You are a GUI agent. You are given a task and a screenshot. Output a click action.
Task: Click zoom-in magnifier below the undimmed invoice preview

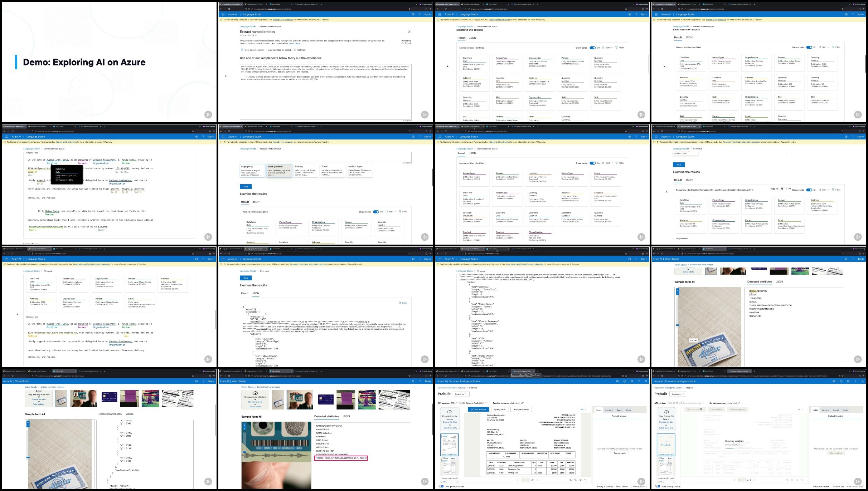(571, 480)
